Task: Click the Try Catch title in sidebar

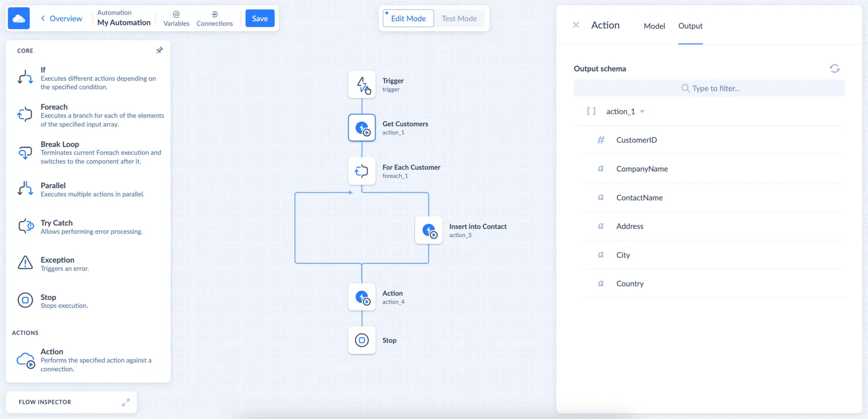Action: pyautogui.click(x=57, y=223)
